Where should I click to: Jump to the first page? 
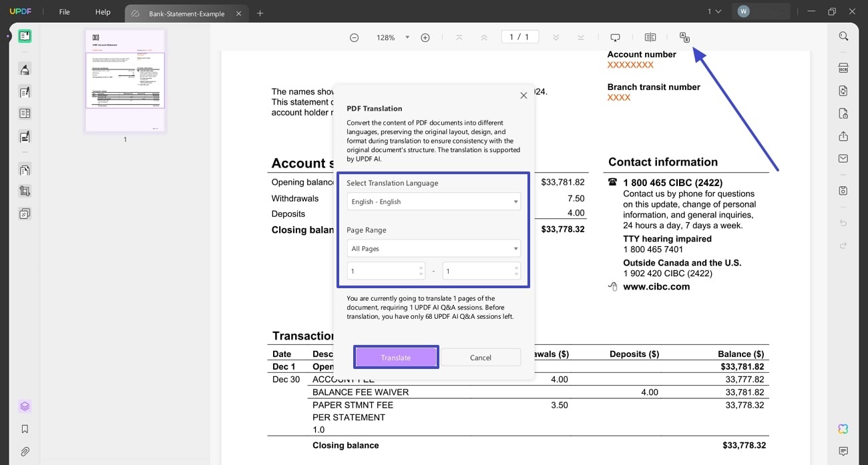coord(459,37)
